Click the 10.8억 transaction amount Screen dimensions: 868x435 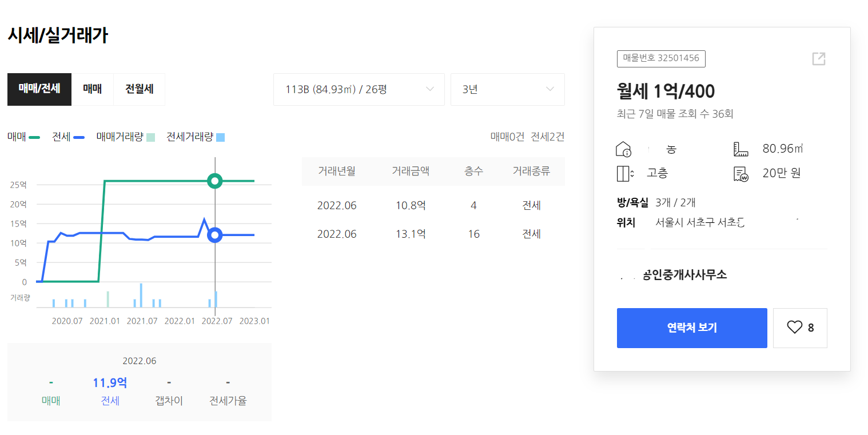click(x=411, y=206)
